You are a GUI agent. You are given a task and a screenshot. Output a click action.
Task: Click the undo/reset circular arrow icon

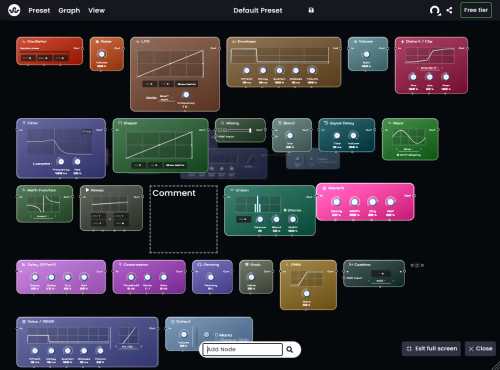pos(435,11)
